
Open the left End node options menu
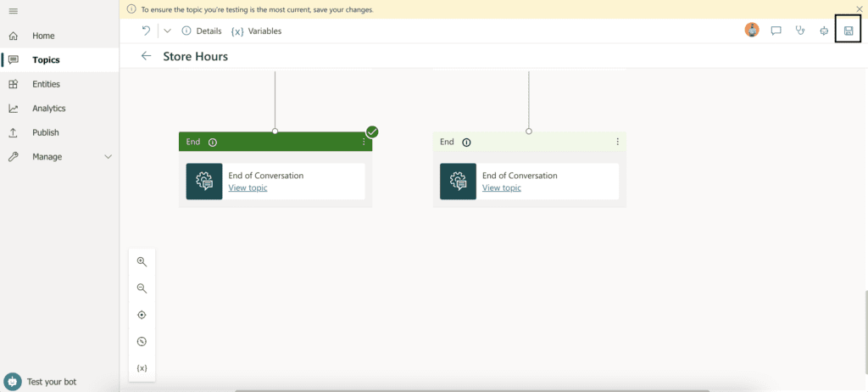[x=364, y=142]
